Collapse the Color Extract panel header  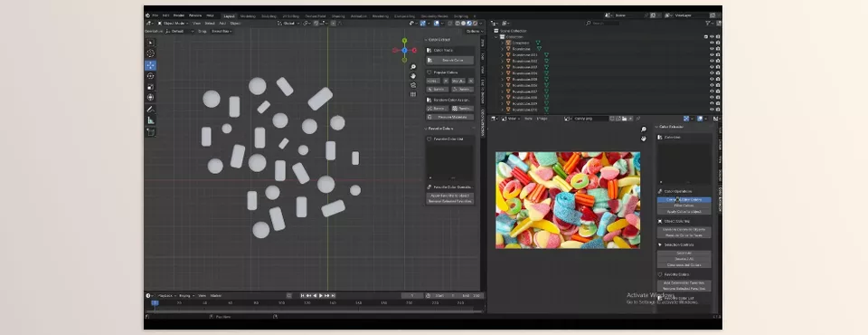click(439, 40)
